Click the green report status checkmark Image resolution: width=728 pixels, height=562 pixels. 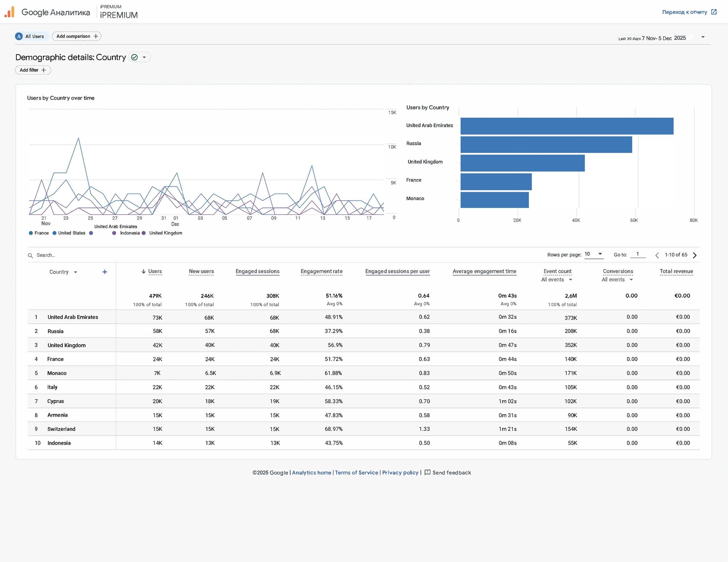pos(134,57)
